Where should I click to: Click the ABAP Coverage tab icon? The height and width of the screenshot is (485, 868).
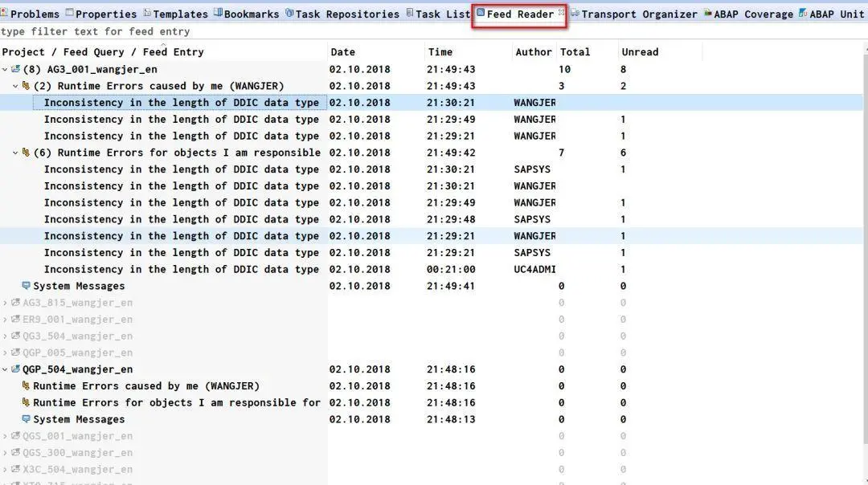tap(707, 13)
